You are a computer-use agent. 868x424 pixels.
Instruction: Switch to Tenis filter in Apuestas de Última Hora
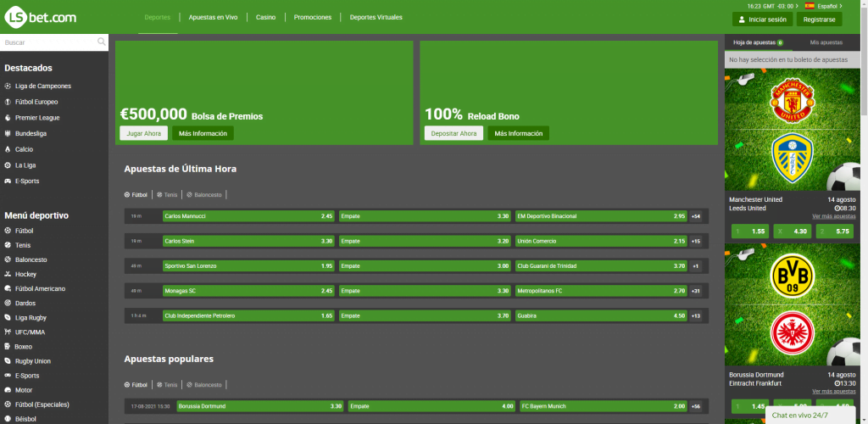(167, 194)
